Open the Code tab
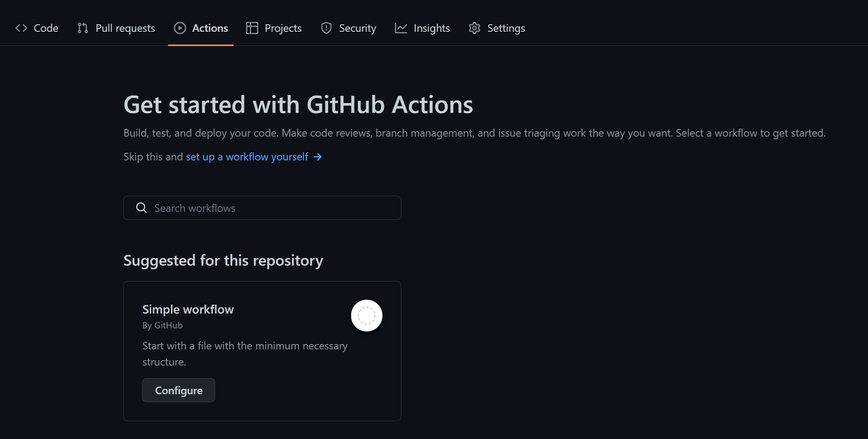 [37, 28]
